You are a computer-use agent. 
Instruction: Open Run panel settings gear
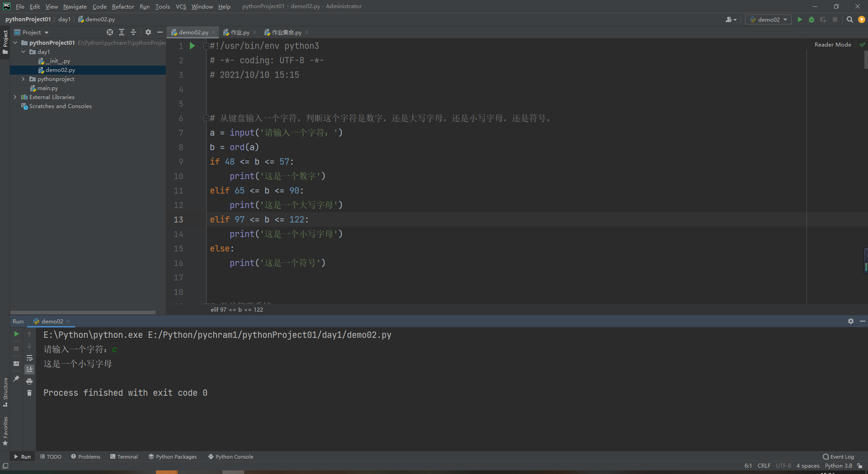click(x=851, y=321)
